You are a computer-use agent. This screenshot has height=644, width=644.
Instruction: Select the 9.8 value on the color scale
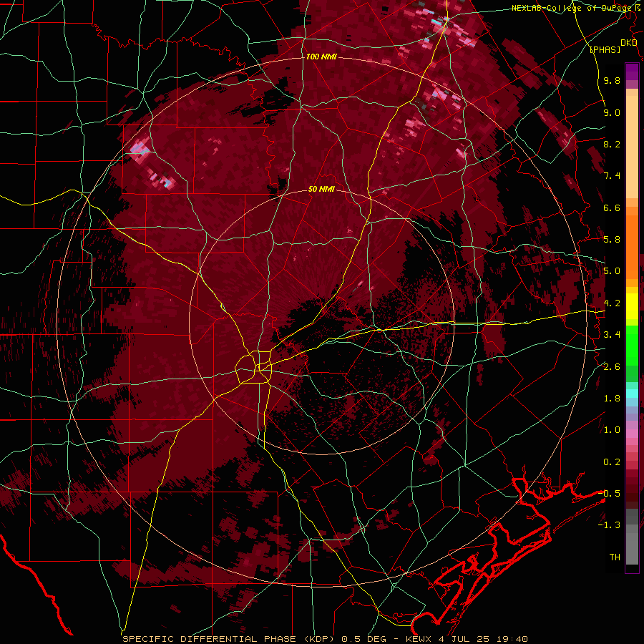612,81
